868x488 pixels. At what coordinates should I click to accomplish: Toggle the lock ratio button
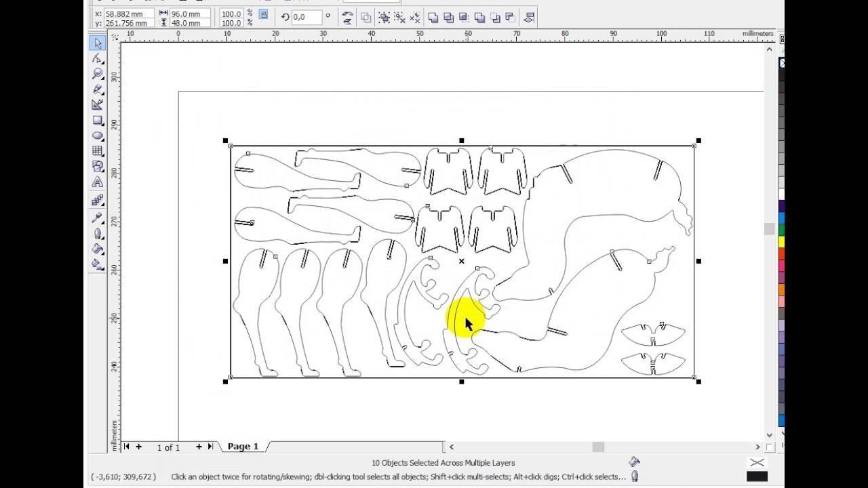pos(264,14)
